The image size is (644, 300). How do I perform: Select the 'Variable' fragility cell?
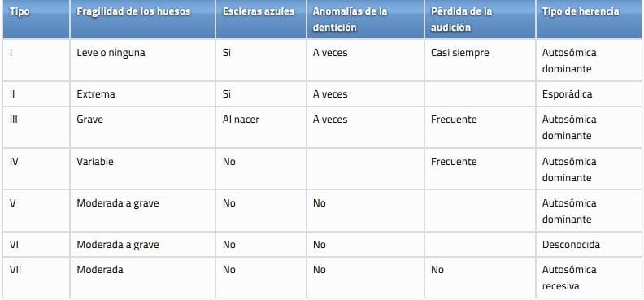[94, 161]
